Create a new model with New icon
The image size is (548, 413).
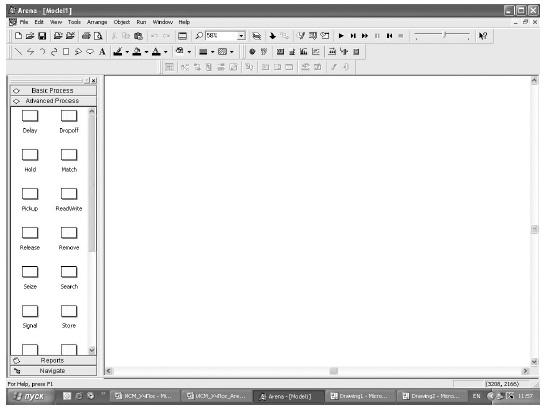pyautogui.click(x=18, y=36)
